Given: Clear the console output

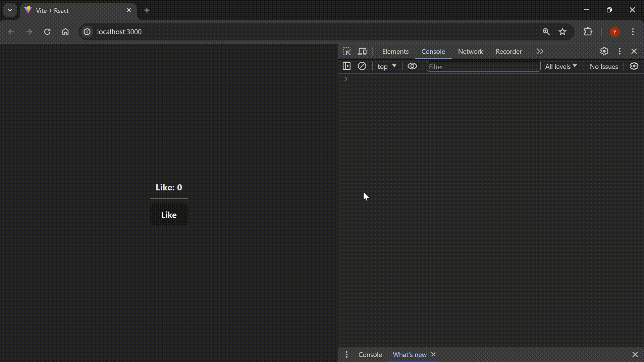Looking at the screenshot, I should (362, 66).
